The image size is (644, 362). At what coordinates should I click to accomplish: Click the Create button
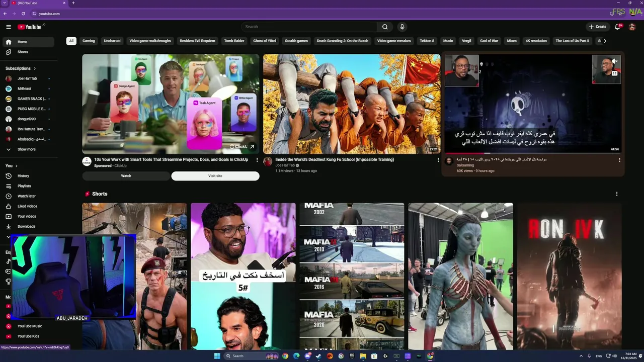[598, 27]
